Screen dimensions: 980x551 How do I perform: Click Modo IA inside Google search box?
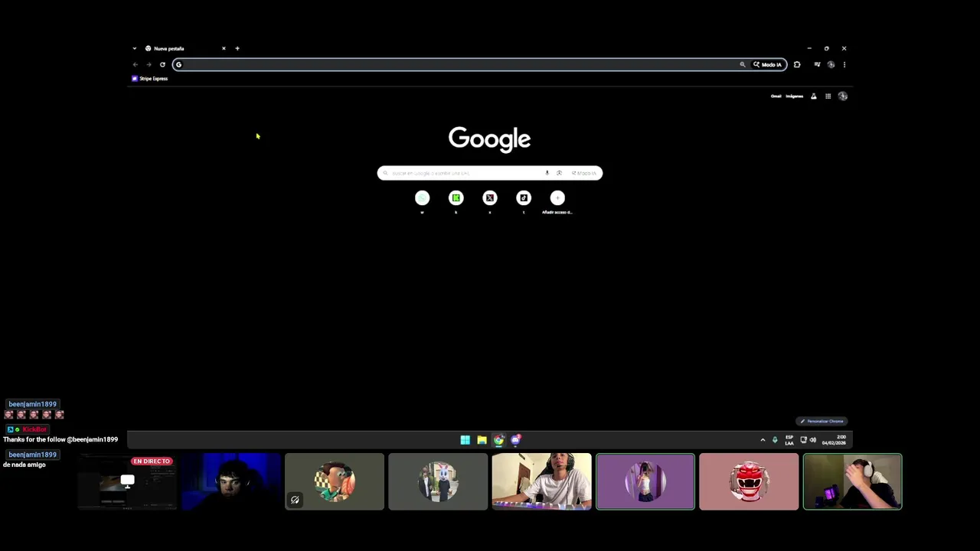584,173
